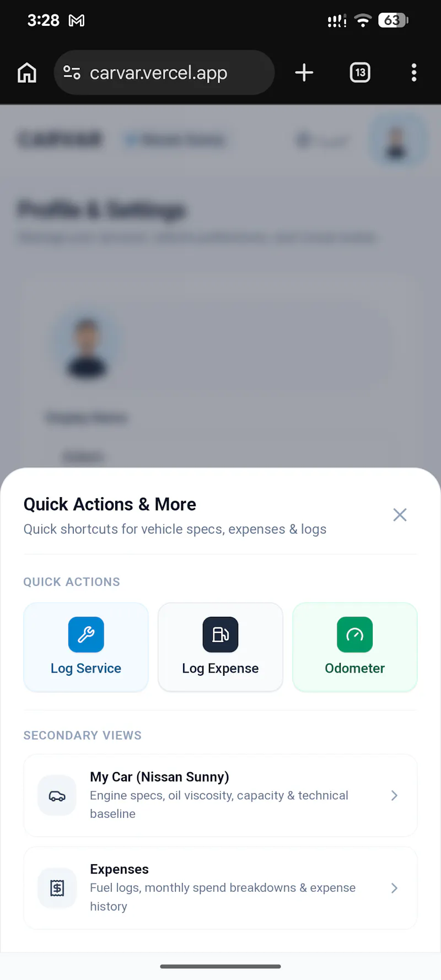Open the browser three-dot overflow menu

point(414,73)
